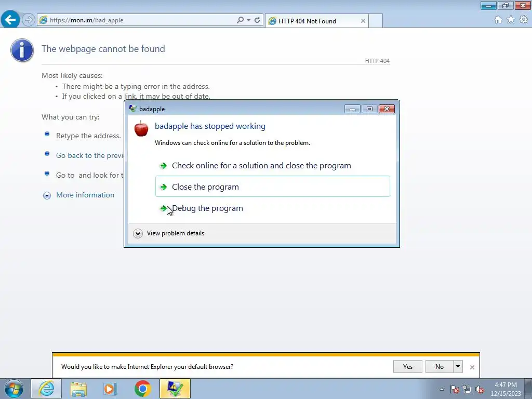
Task: Click the red apple icon in dialog
Action: (141, 128)
